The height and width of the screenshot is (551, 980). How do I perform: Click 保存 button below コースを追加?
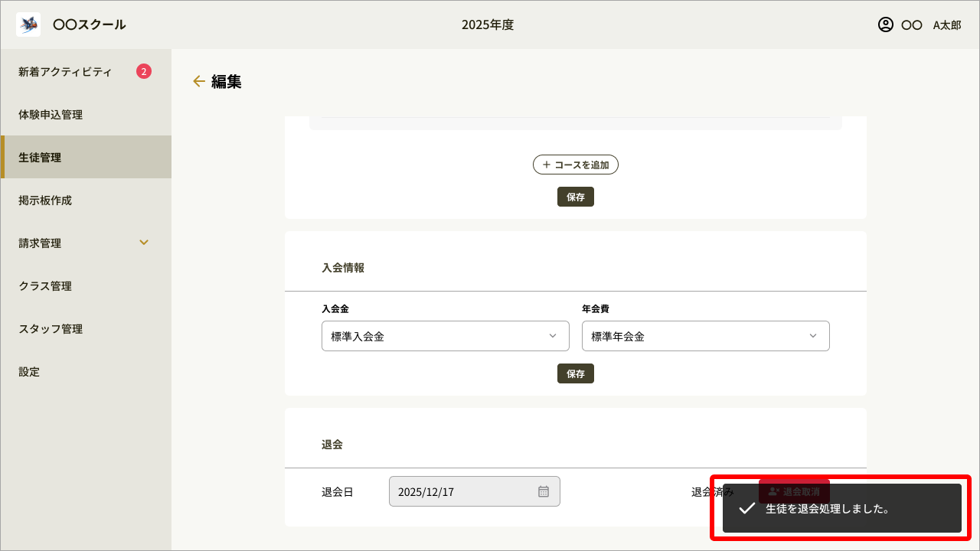575,197
